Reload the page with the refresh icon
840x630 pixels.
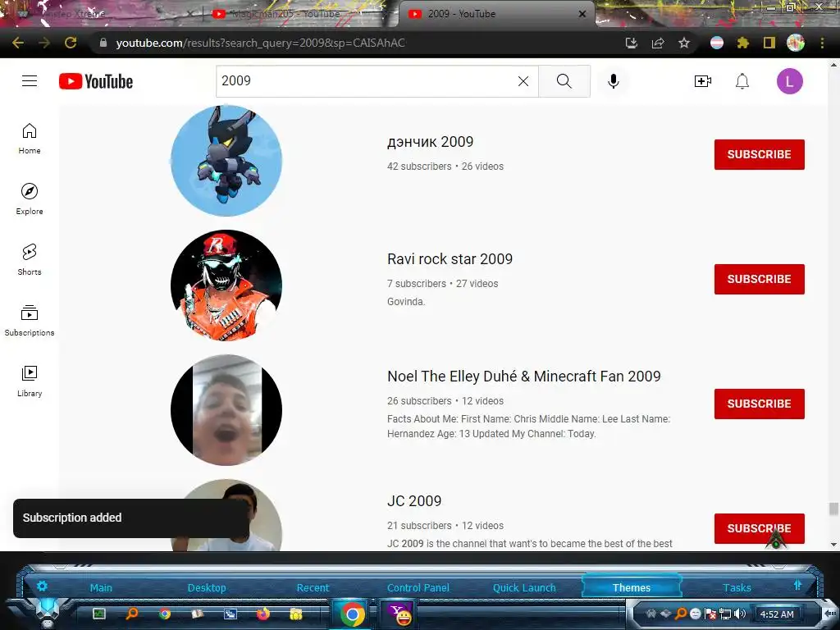(71, 43)
